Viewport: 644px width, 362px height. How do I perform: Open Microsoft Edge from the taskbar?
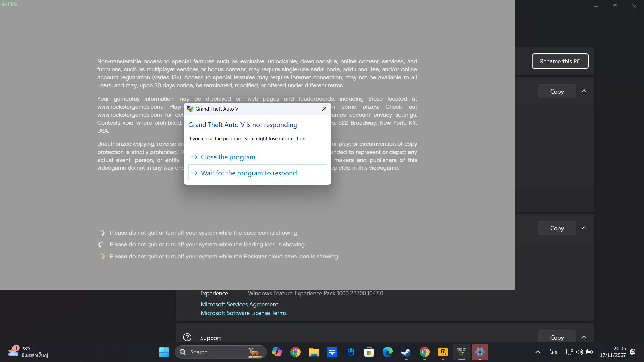coord(388,352)
